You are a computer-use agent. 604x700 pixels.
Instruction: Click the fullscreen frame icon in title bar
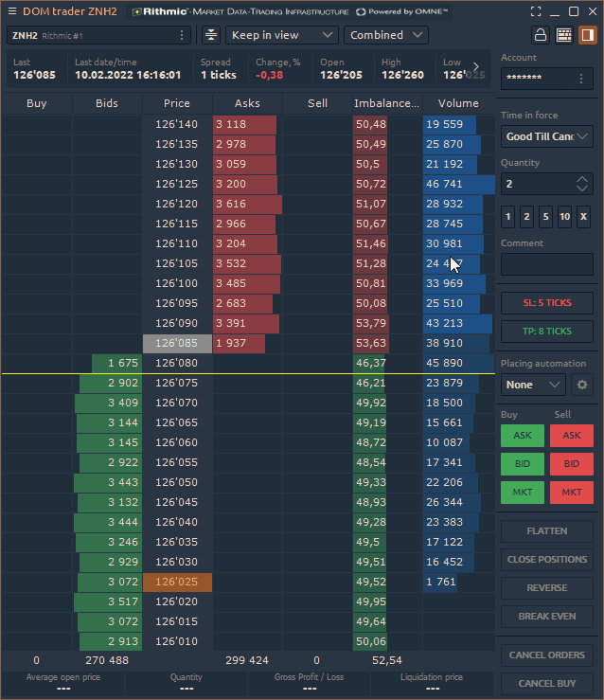pos(537,11)
